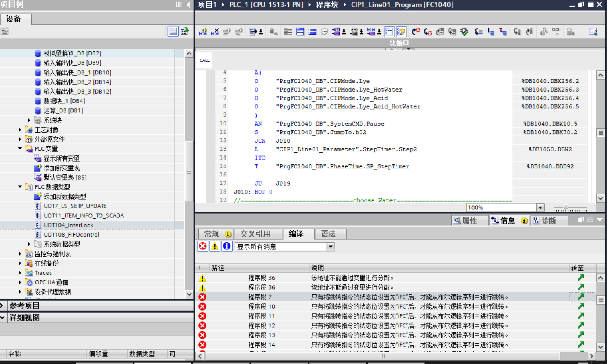Toggle the warning messages filter button

215,246
